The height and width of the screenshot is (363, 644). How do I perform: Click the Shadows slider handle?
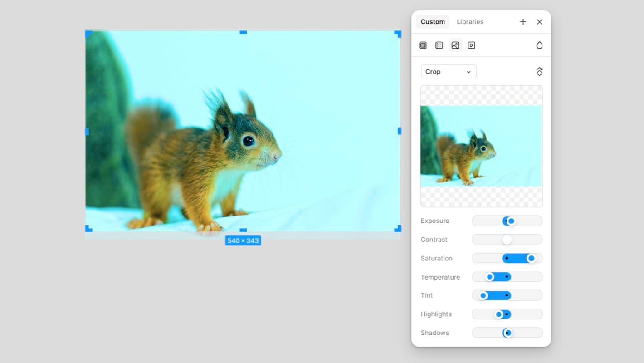point(508,333)
